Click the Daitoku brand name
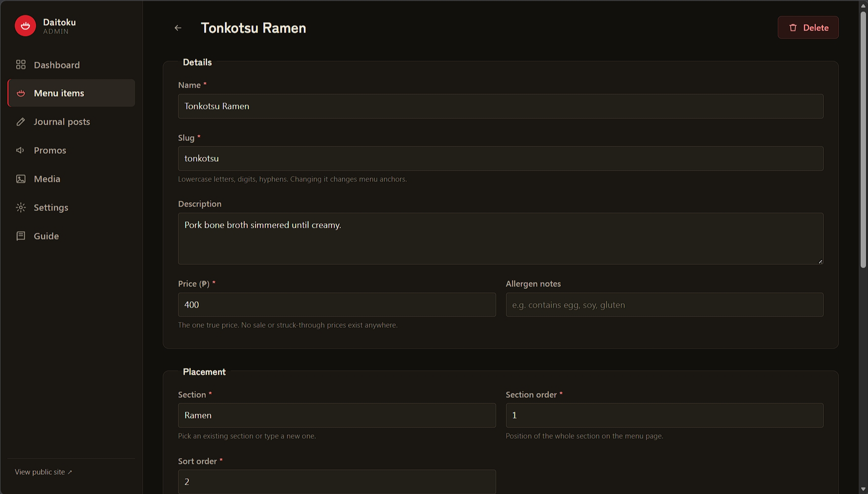Viewport: 868px width, 494px height. tap(59, 22)
